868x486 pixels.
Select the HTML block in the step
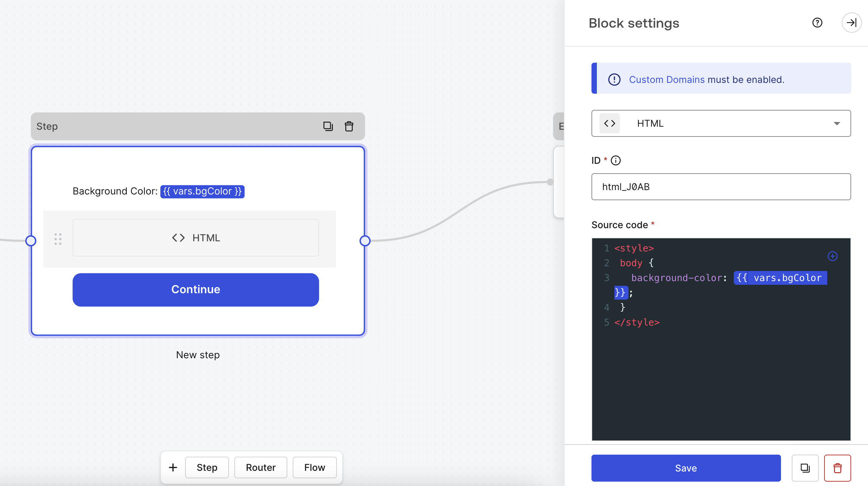coord(196,238)
